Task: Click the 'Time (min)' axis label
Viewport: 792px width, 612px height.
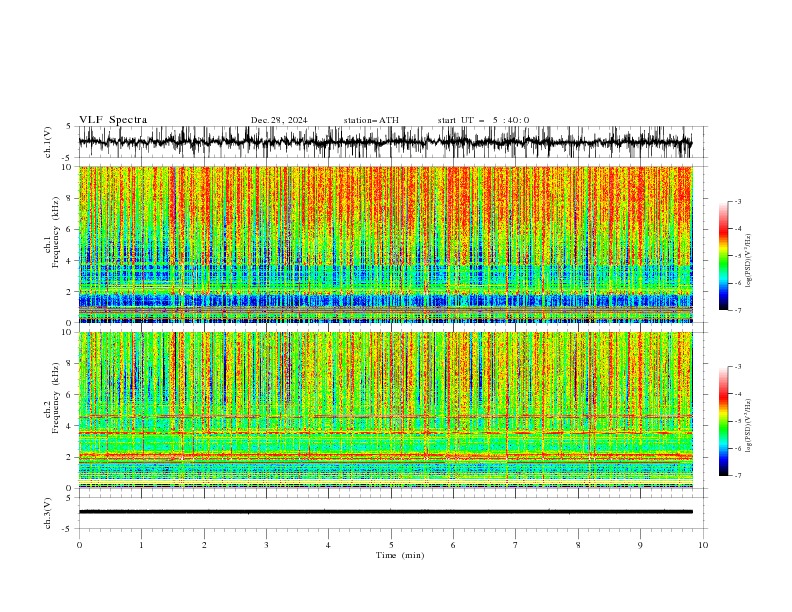Action: click(x=400, y=555)
